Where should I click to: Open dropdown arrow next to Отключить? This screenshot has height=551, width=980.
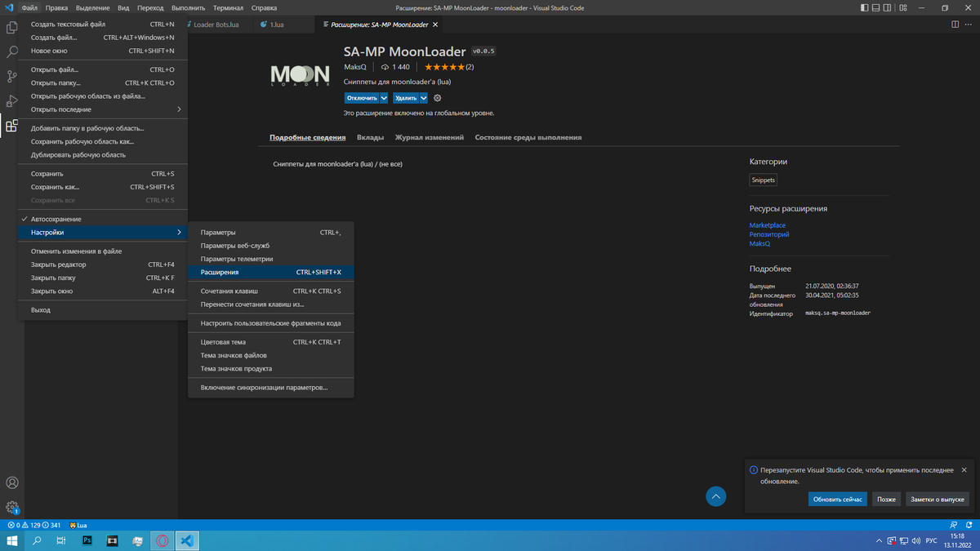pos(384,98)
